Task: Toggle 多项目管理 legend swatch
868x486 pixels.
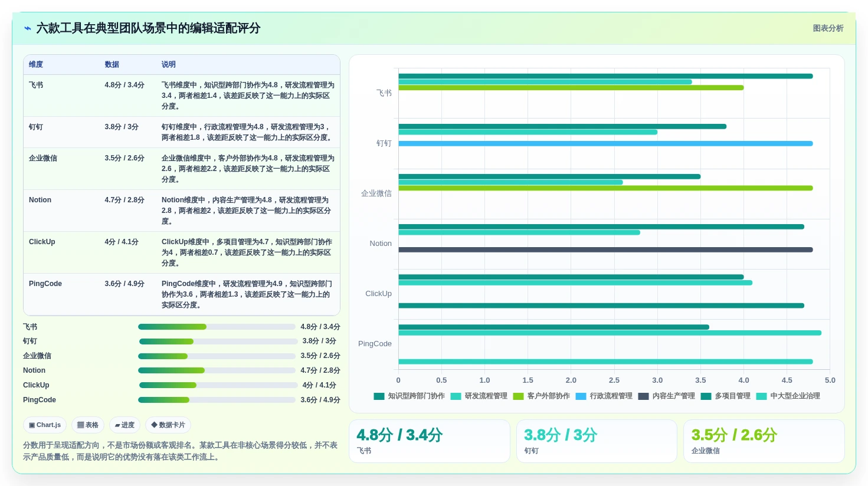Action: click(x=706, y=396)
